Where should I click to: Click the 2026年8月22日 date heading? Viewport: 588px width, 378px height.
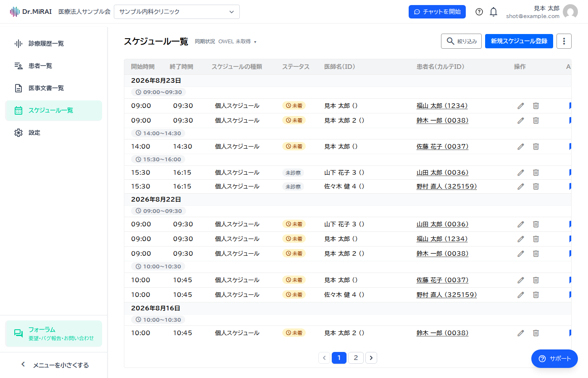[x=156, y=199]
